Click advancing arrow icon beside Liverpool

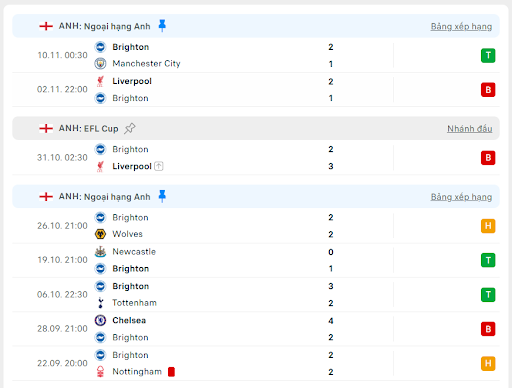[159, 166]
